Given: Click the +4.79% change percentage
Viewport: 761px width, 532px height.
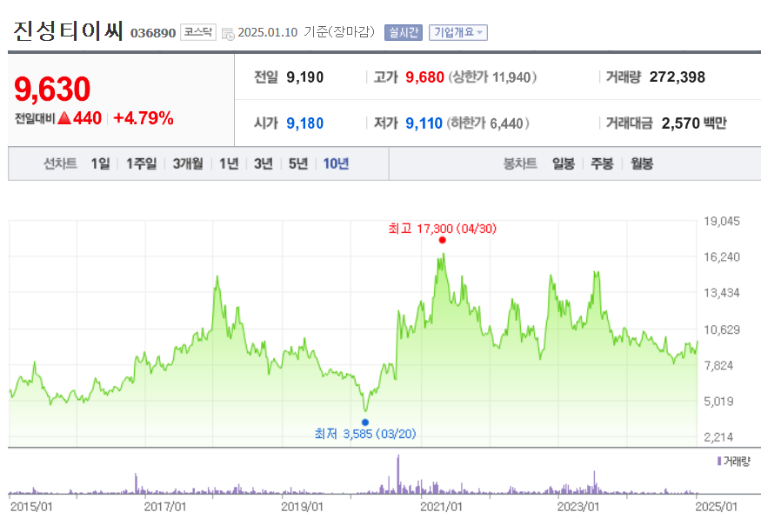Looking at the screenshot, I should point(144,118).
